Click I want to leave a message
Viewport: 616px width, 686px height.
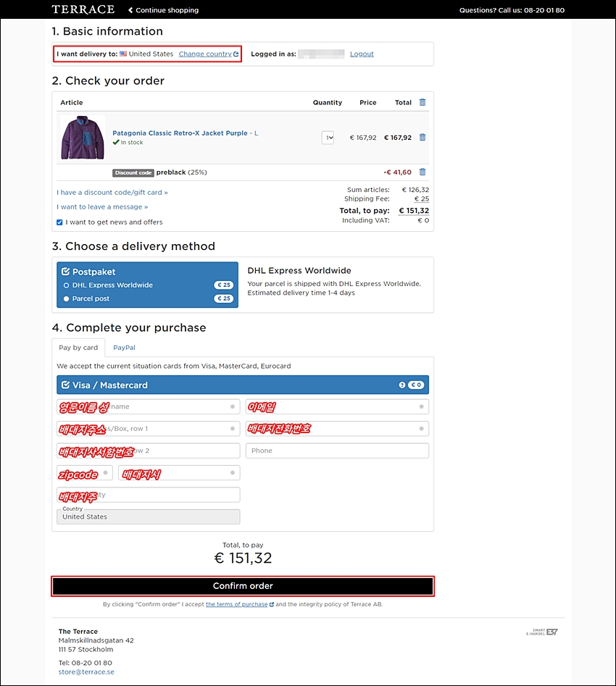(x=102, y=206)
